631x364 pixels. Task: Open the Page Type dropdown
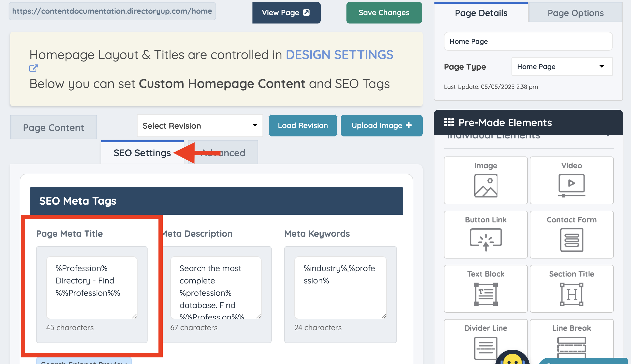tap(562, 66)
